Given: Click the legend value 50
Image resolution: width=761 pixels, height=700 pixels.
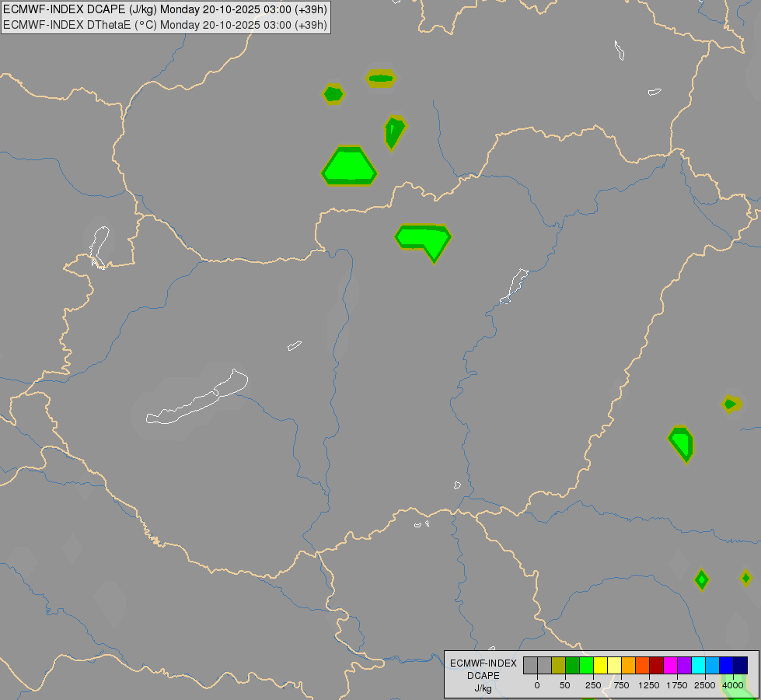Looking at the screenshot, I should click(x=565, y=685).
